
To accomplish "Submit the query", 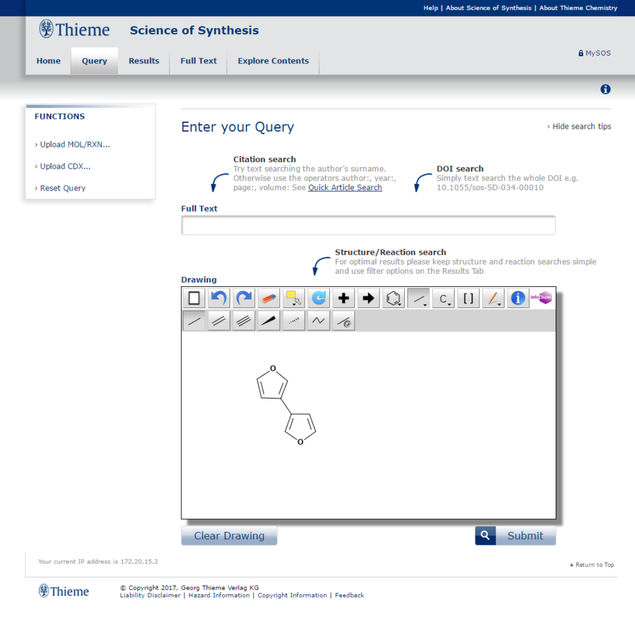I will click(x=526, y=535).
